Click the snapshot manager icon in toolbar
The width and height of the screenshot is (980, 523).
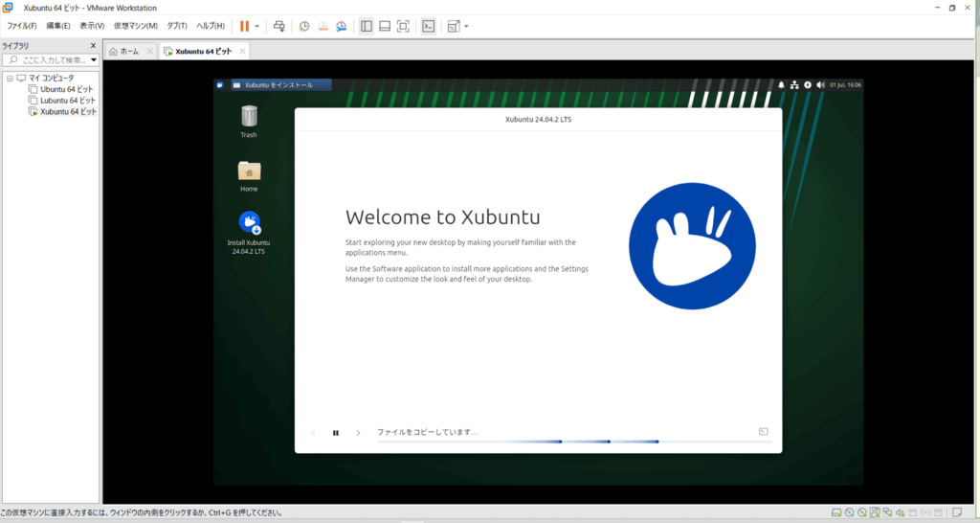pos(341,26)
